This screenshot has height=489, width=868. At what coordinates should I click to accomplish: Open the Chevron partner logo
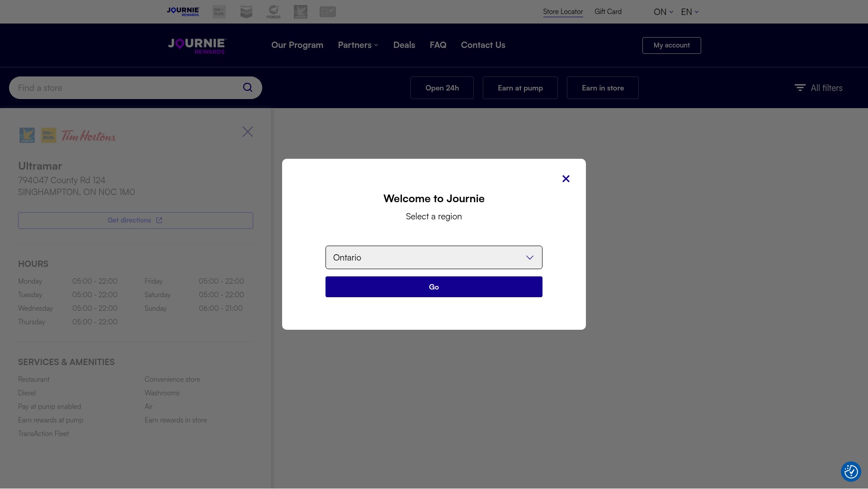tap(246, 12)
